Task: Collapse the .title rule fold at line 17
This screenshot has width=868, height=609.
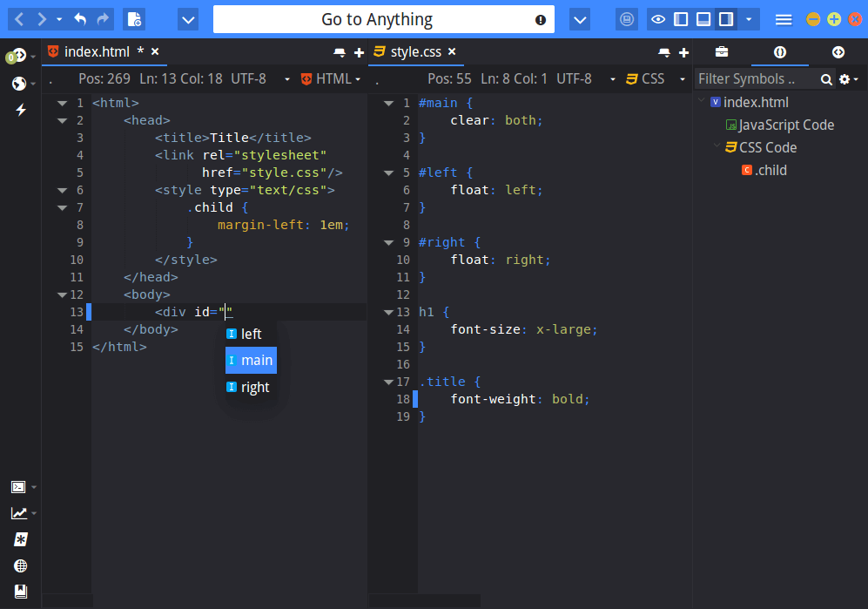Action: [x=389, y=382]
